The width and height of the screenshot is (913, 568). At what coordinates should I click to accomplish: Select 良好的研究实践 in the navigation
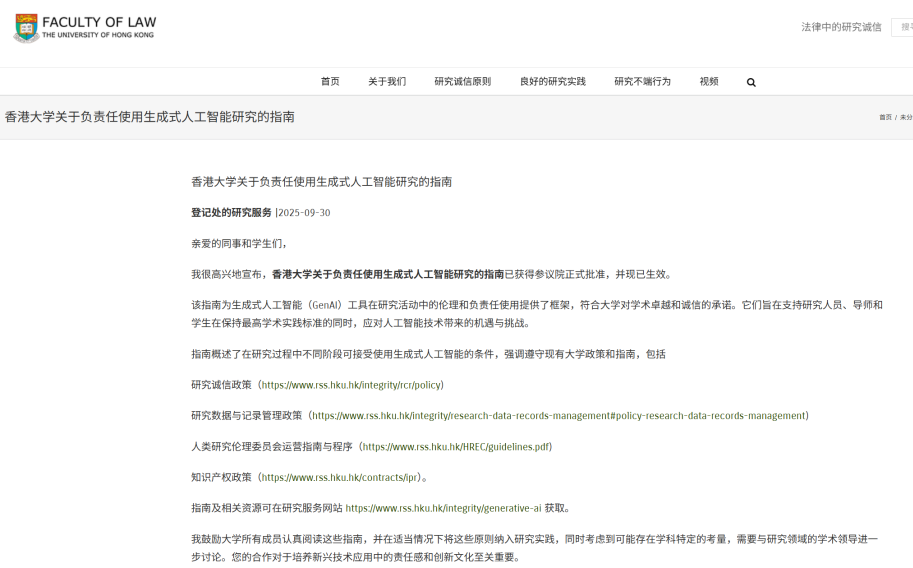click(552, 82)
